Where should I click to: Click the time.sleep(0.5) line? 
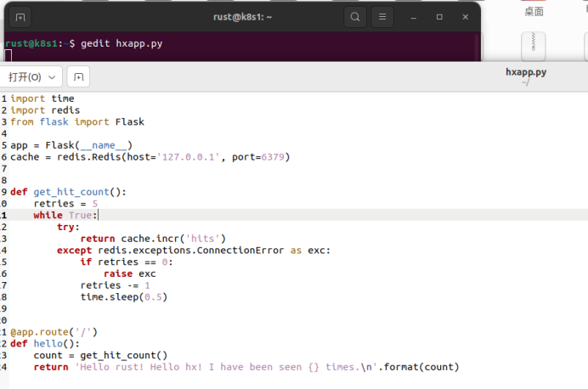pos(124,297)
